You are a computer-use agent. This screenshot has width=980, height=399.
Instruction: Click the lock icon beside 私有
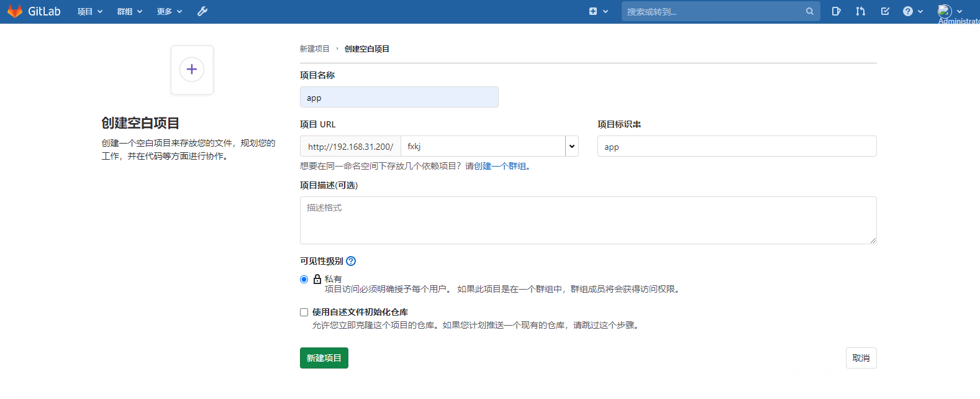coord(317,279)
